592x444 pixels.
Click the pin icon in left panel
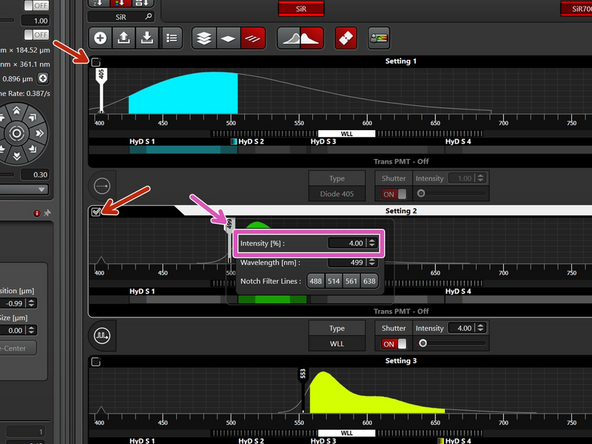pos(47,213)
